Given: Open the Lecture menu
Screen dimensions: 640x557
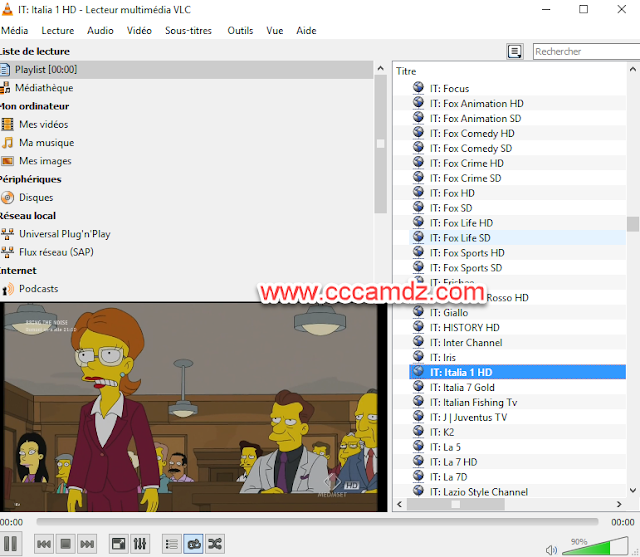Looking at the screenshot, I should tap(58, 31).
